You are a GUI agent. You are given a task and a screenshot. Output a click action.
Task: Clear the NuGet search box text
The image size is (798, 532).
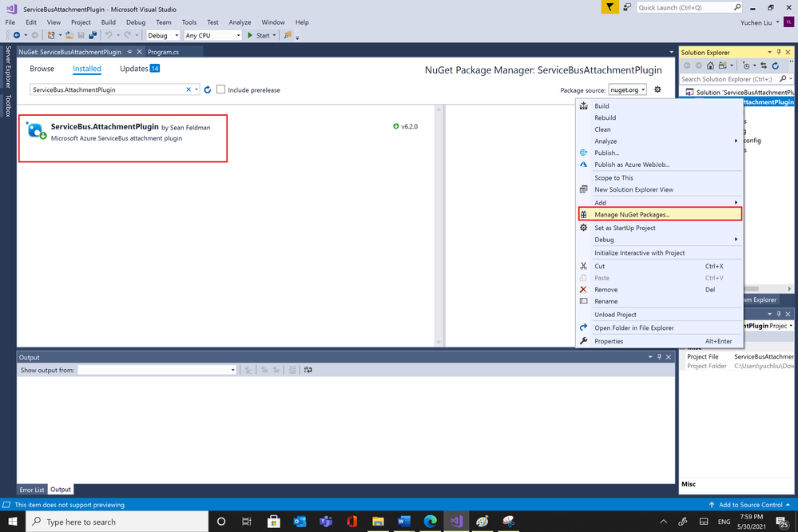pos(189,89)
